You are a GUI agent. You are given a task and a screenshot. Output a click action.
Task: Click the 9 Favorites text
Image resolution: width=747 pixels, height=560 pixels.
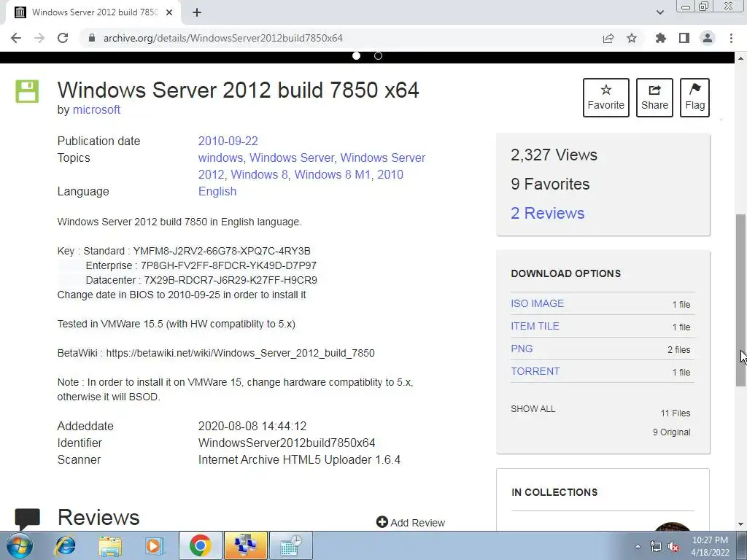[x=550, y=184]
